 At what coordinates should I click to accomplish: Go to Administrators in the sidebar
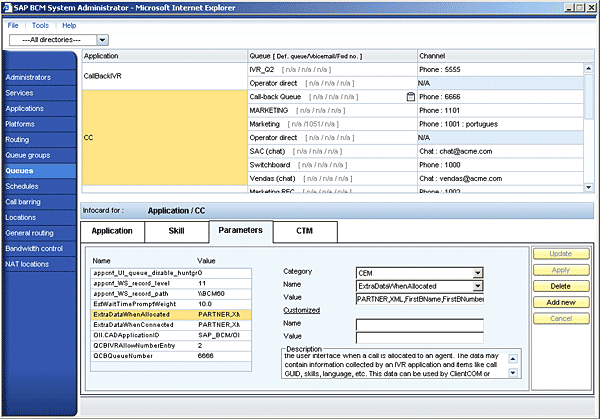(x=28, y=76)
